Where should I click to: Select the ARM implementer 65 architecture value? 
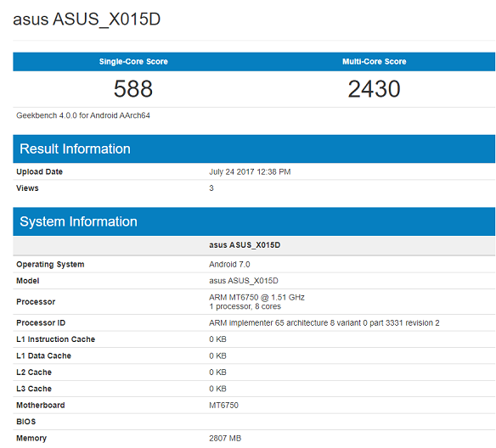[324, 322]
